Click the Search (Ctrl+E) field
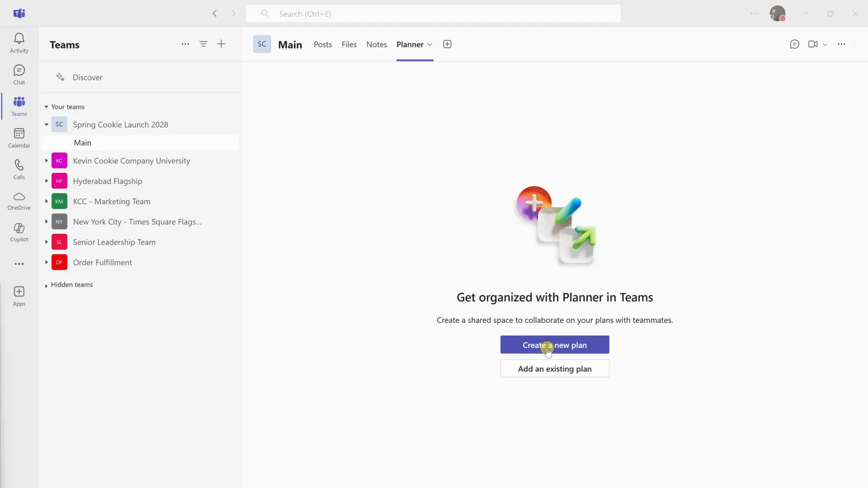The image size is (868, 488). pyautogui.click(x=433, y=14)
